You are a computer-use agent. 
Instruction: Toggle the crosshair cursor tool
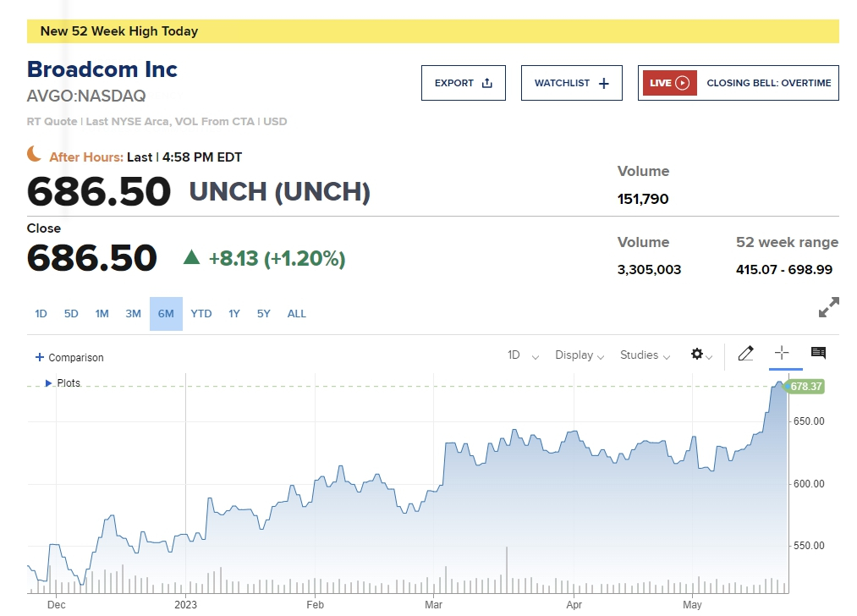(782, 354)
